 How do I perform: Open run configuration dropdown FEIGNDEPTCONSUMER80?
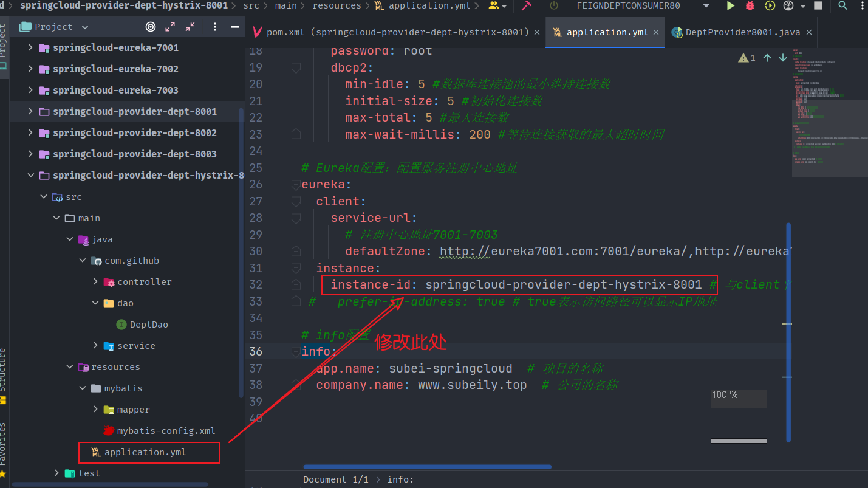click(x=706, y=5)
